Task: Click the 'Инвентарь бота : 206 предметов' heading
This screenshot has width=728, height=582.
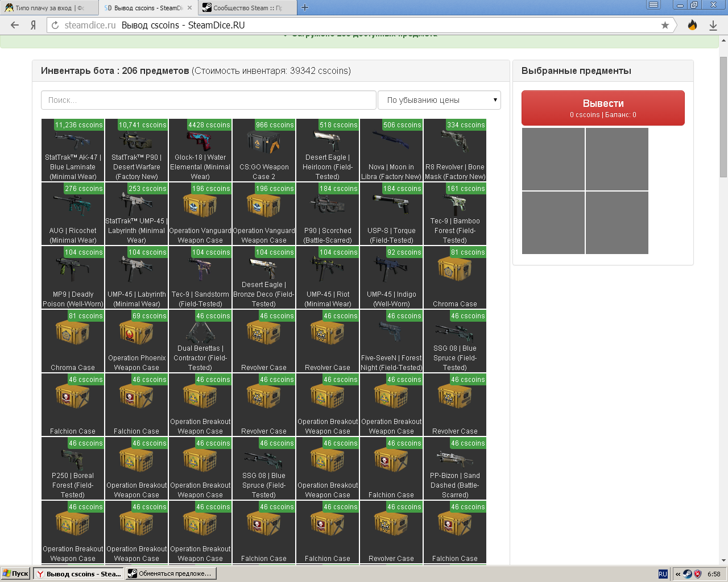Action: click(x=115, y=71)
